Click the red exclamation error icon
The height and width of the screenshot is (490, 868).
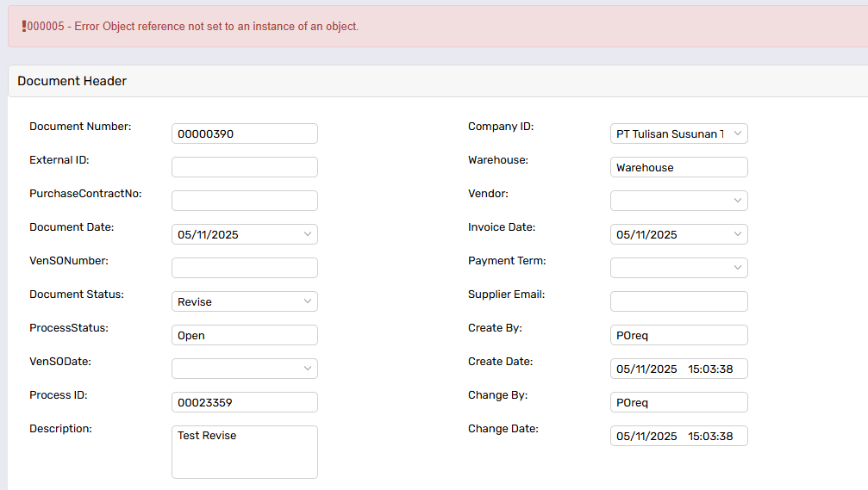coord(23,26)
